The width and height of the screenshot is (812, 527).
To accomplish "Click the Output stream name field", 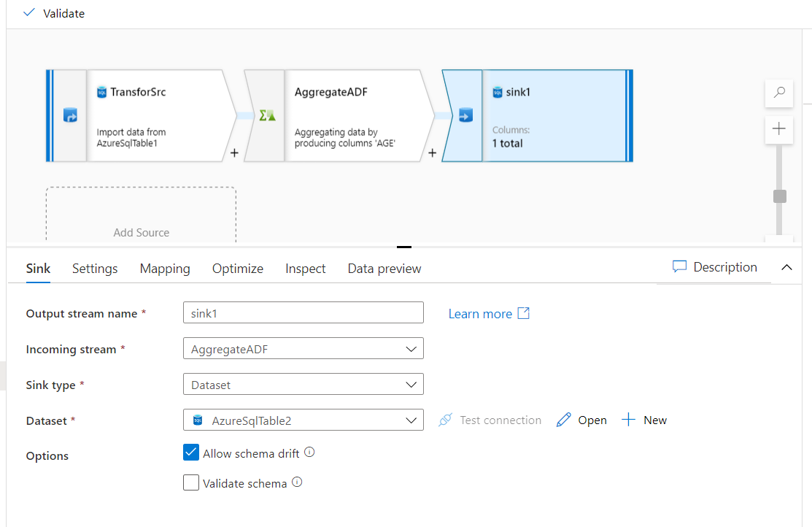I will click(303, 312).
